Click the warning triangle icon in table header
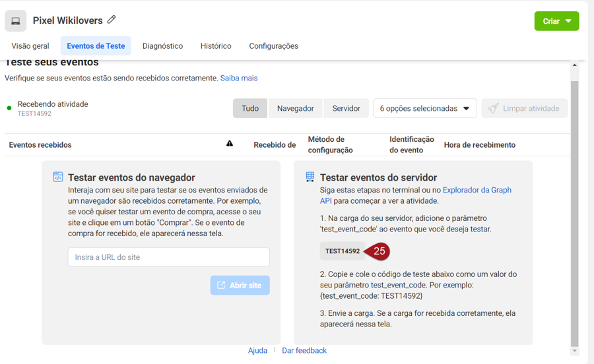 point(230,144)
